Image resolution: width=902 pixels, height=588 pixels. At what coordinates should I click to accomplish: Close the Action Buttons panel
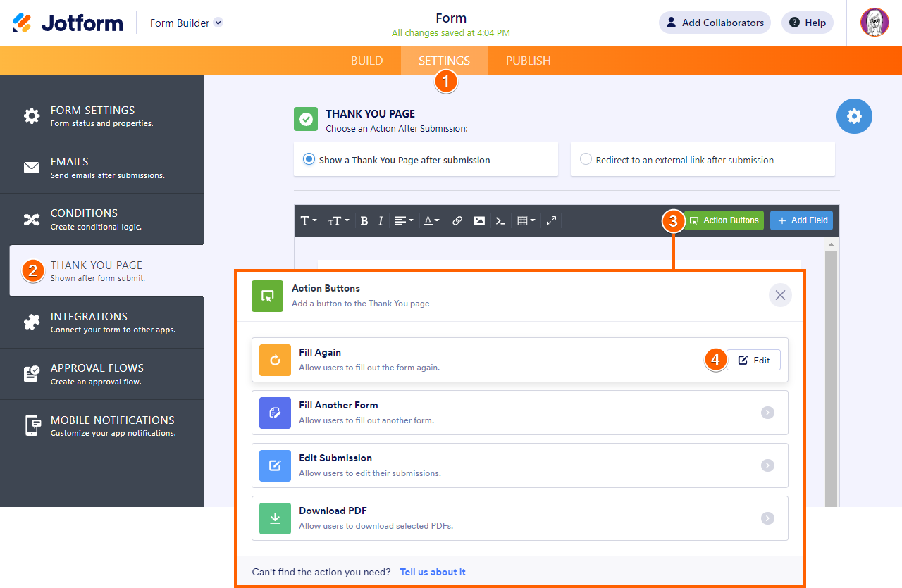coord(780,295)
